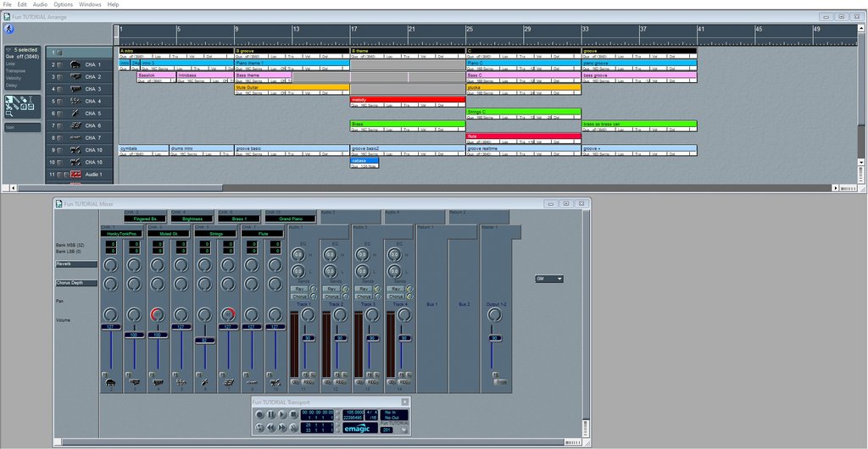This screenshot has height=449, width=868.
Task: Click the bass instrument icon on track CHA 2
Action: pyautogui.click(x=75, y=77)
